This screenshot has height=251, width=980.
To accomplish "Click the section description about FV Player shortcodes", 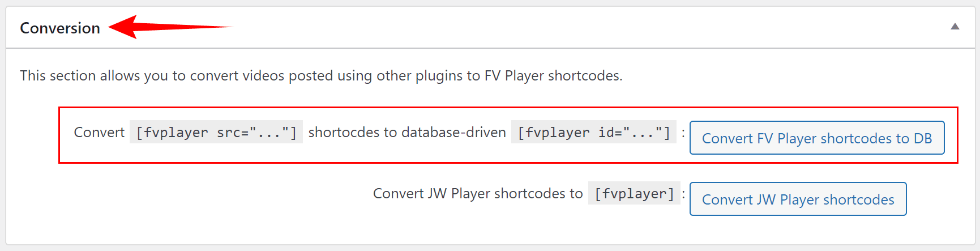I will (321, 75).
